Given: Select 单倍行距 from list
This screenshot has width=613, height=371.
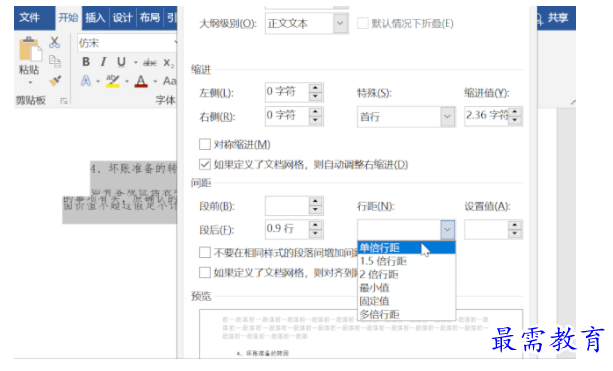Looking at the screenshot, I should click(406, 247).
